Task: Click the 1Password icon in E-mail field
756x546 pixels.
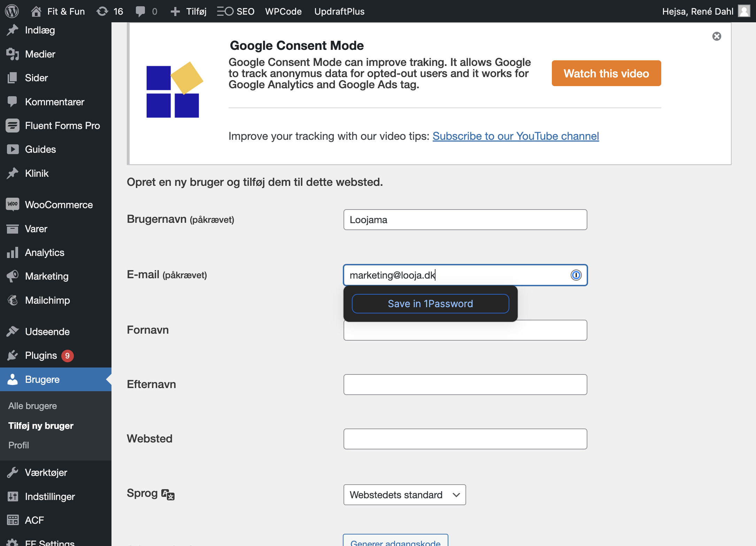Action: coord(576,275)
